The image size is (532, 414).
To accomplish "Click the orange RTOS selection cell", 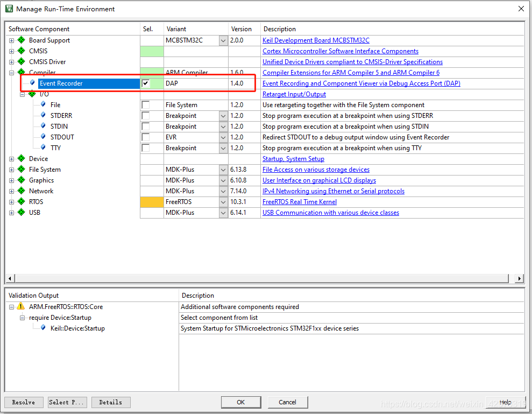I will click(152, 202).
